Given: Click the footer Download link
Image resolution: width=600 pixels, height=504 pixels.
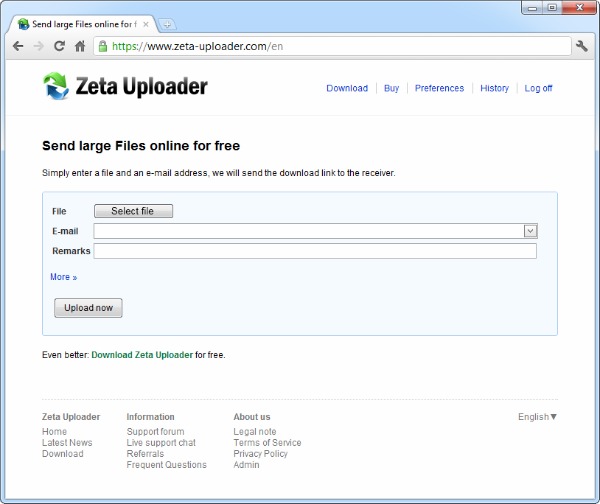Looking at the screenshot, I should [x=63, y=454].
